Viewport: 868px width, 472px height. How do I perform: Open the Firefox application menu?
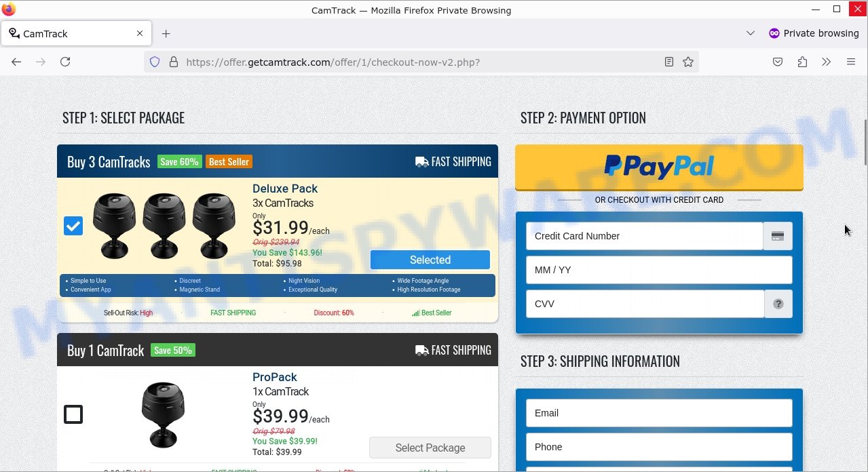click(851, 62)
